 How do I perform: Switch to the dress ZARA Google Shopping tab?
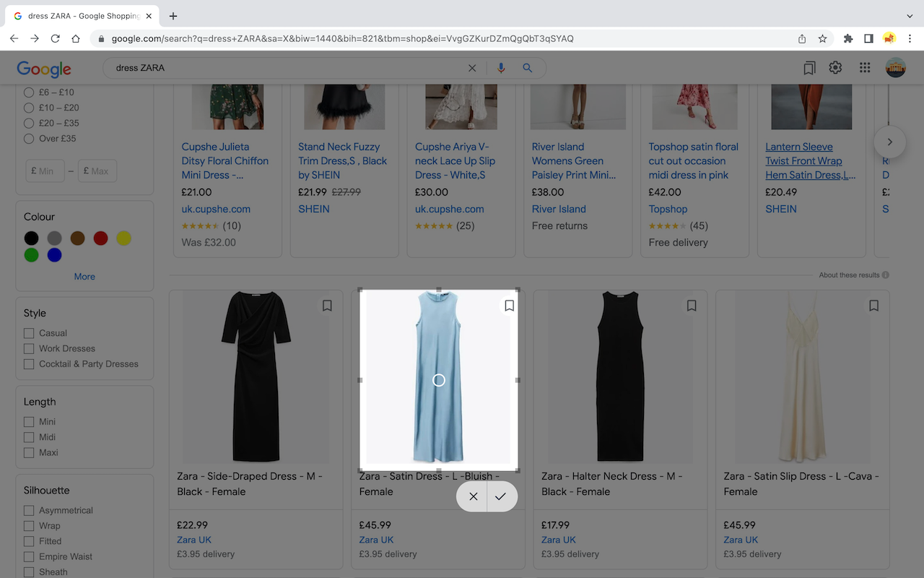coord(84,16)
